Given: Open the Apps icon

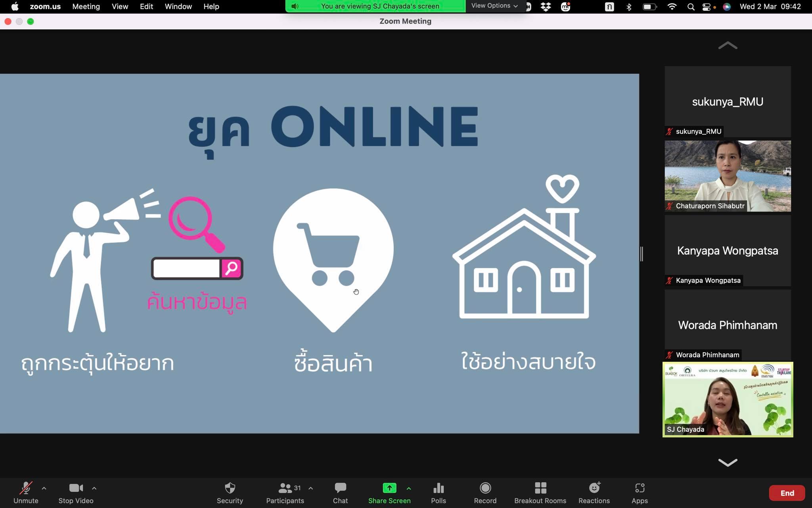Looking at the screenshot, I should 640,488.
